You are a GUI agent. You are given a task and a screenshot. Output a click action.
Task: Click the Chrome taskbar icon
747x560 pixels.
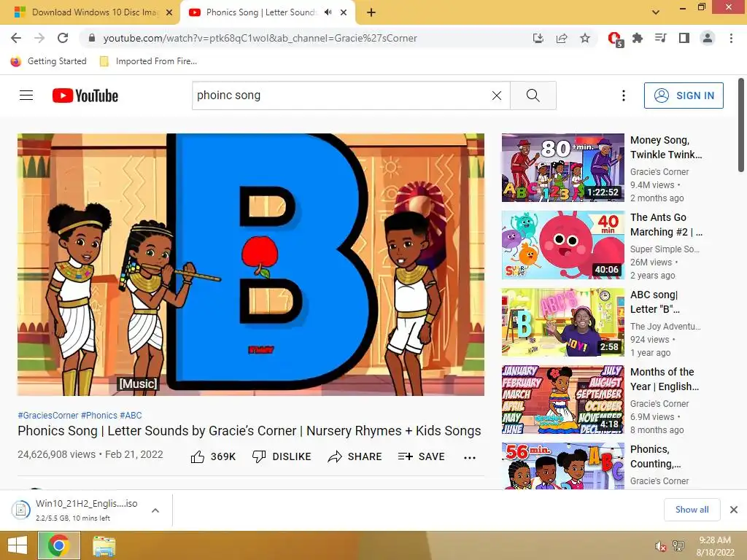(x=58, y=545)
